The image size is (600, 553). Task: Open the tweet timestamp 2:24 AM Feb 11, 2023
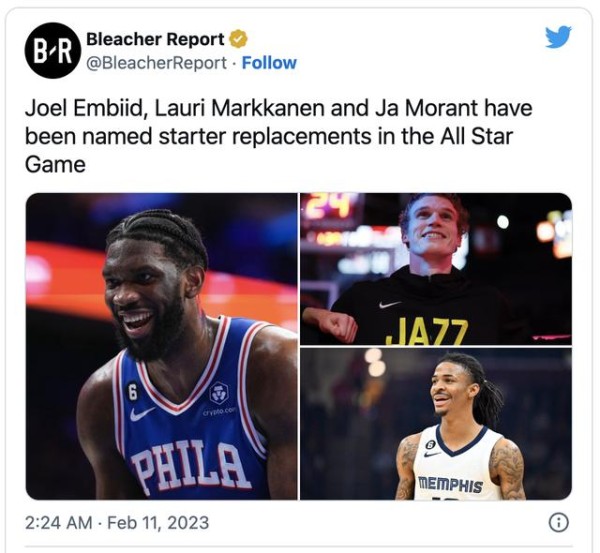[117, 523]
